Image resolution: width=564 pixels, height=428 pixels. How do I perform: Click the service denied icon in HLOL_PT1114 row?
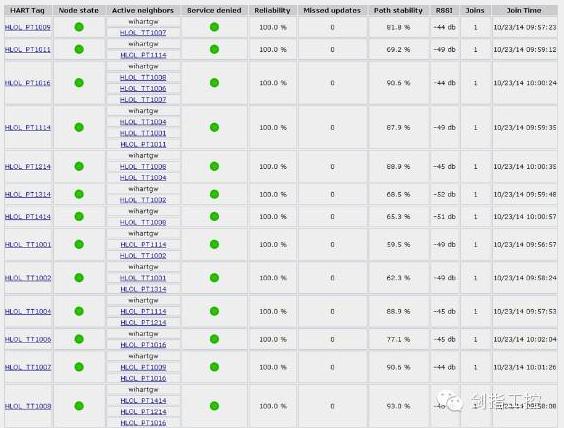click(214, 127)
